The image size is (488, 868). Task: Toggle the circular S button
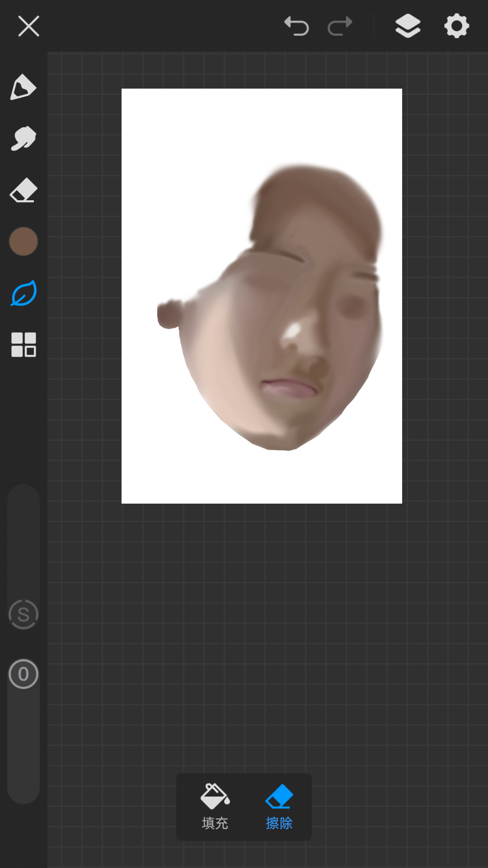click(x=23, y=614)
